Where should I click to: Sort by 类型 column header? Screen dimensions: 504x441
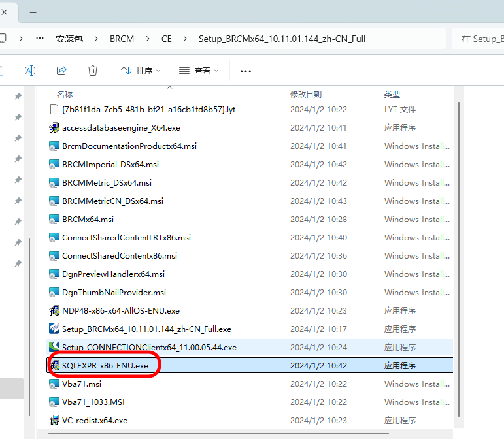coord(392,95)
